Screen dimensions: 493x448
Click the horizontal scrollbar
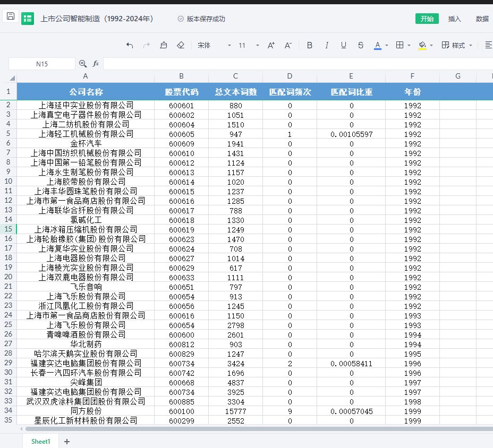click(x=259, y=429)
